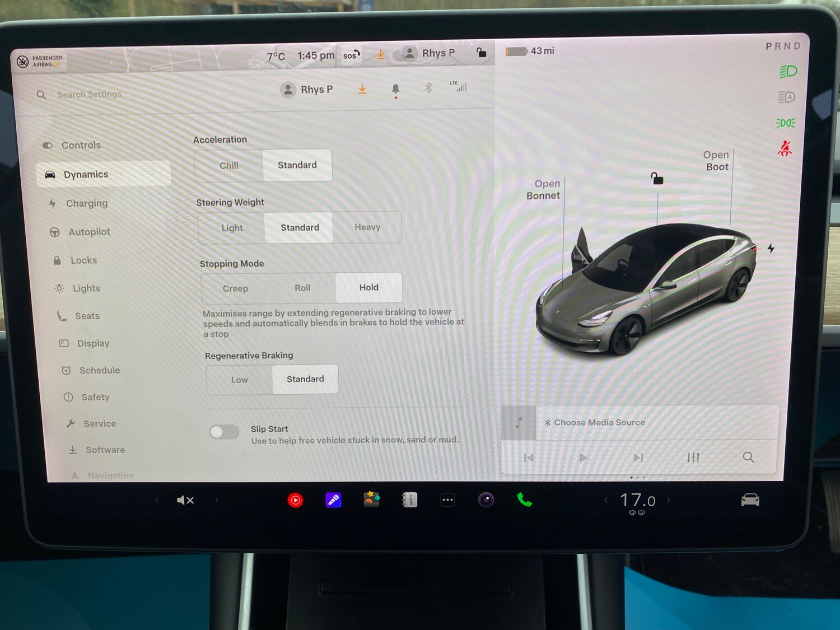Open climate controls via the car icon
This screenshot has height=630, width=840.
pyautogui.click(x=750, y=500)
